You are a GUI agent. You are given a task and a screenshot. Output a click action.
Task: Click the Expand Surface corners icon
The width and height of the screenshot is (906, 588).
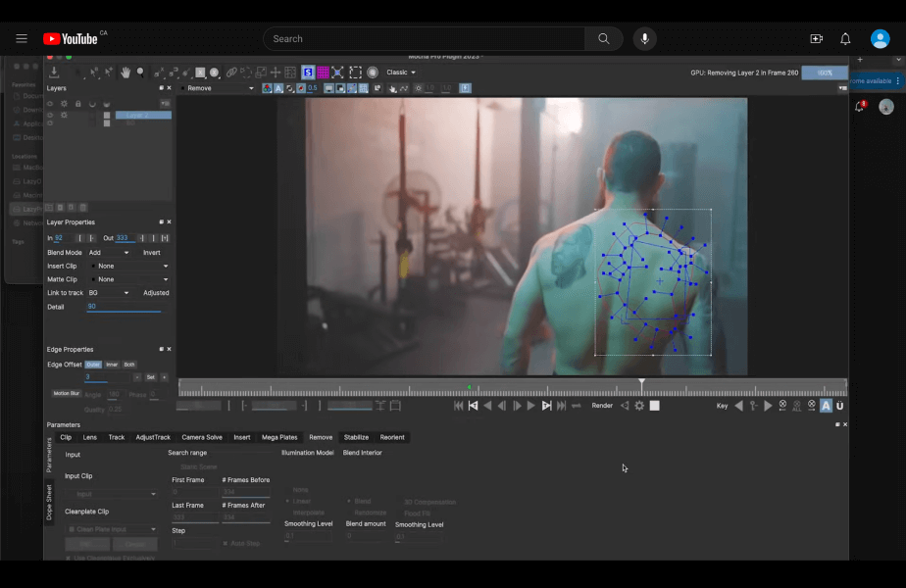338,73
